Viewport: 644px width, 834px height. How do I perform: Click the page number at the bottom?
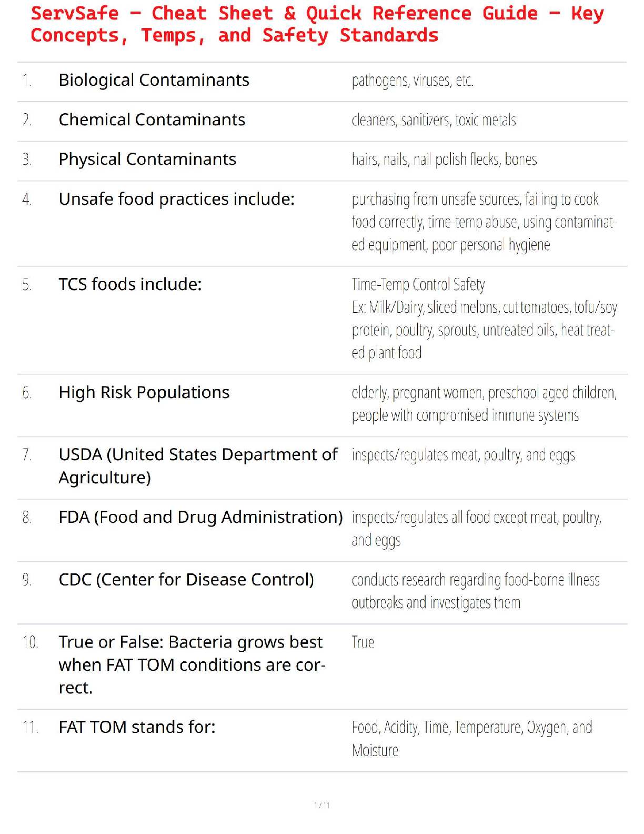(321, 805)
